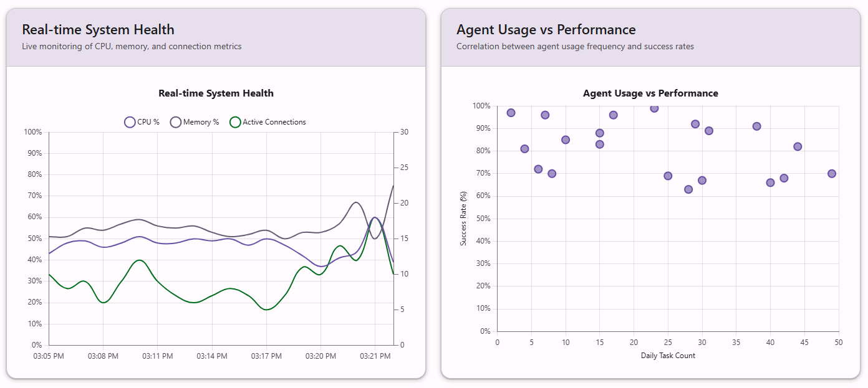
Task: Click the scatter dot at 2 daily tasks
Action: [x=511, y=113]
